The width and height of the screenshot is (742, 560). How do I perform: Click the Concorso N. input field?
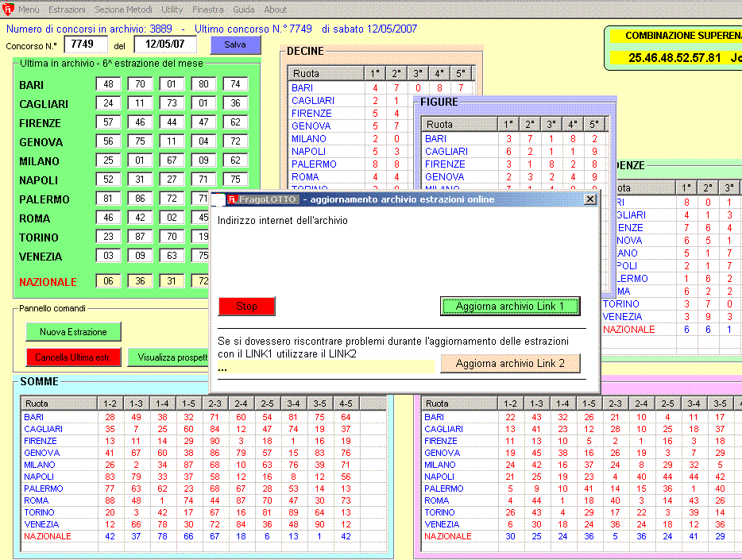pyautogui.click(x=85, y=44)
